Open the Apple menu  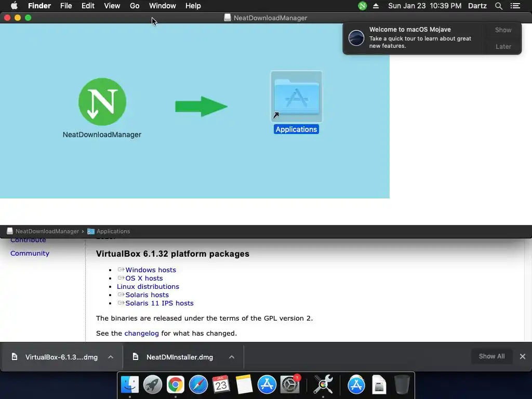14,6
